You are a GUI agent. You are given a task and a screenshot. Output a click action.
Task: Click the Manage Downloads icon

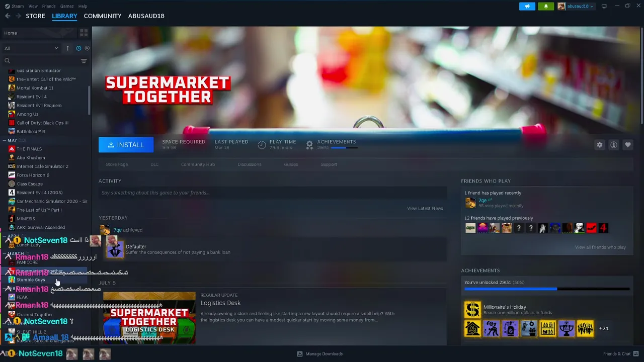pos(300,354)
